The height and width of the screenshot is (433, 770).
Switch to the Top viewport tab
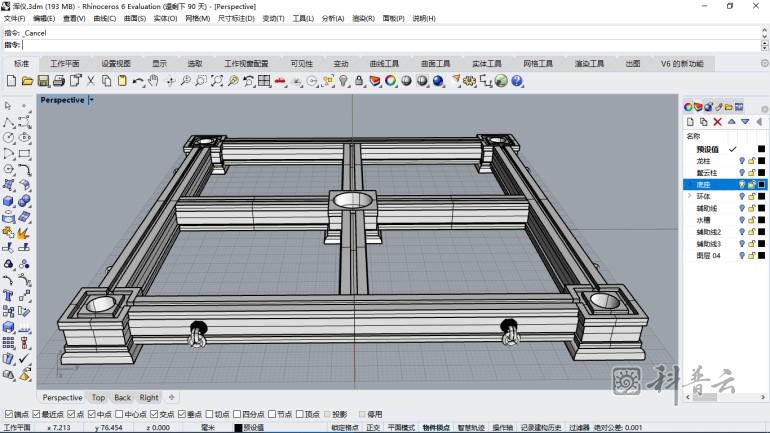pyautogui.click(x=98, y=398)
